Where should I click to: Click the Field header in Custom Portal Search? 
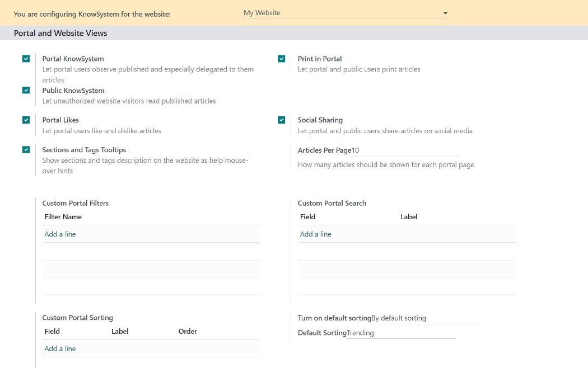(307, 217)
